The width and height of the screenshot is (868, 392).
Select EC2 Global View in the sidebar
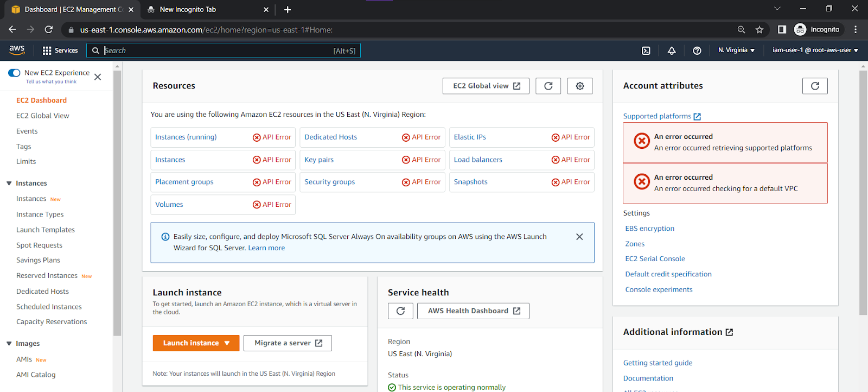click(43, 116)
